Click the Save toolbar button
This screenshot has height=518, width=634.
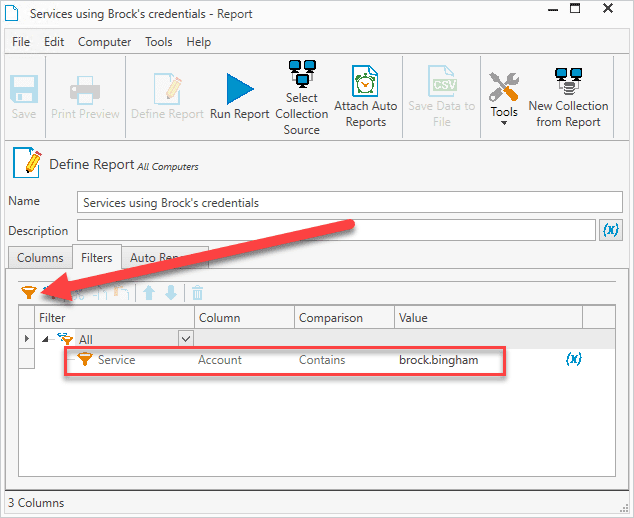tap(24, 97)
